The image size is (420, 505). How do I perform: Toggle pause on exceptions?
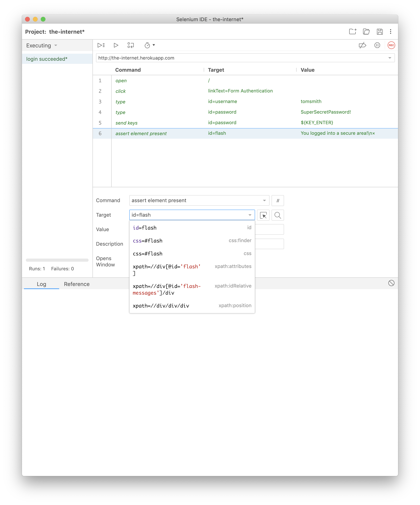pyautogui.click(x=377, y=45)
